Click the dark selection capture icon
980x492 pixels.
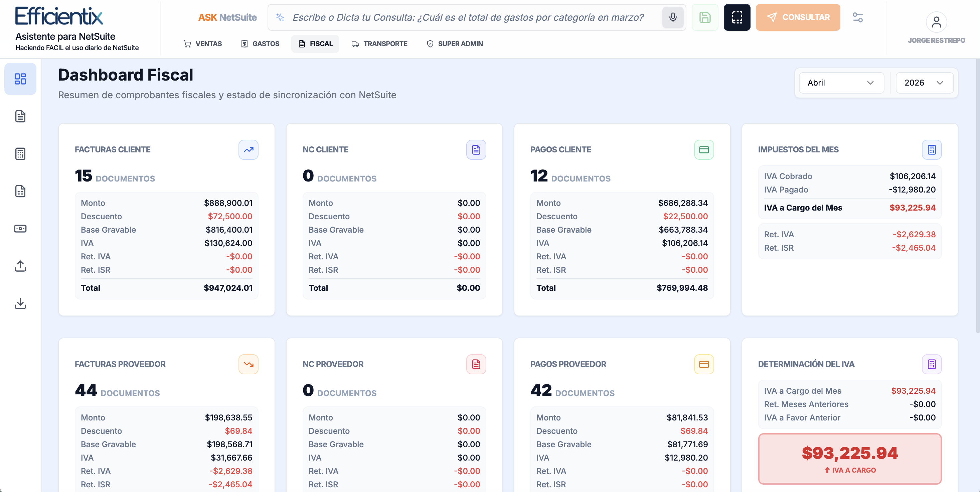[x=737, y=17]
